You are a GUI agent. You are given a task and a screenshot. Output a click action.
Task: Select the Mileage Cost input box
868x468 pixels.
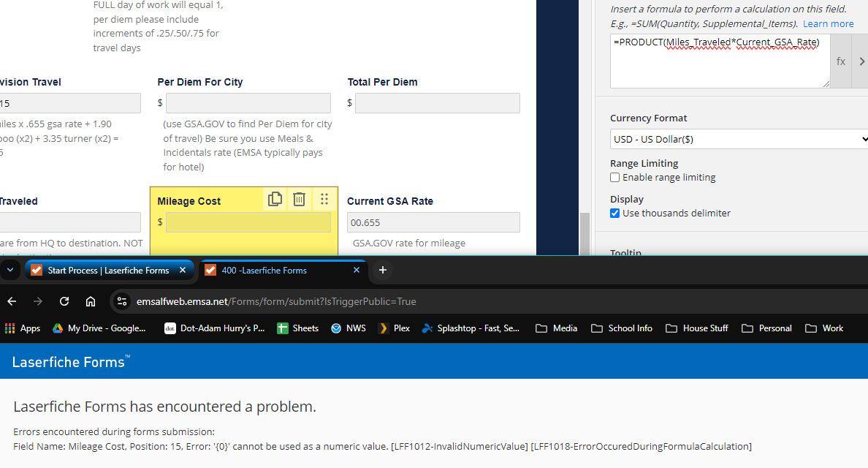point(248,222)
